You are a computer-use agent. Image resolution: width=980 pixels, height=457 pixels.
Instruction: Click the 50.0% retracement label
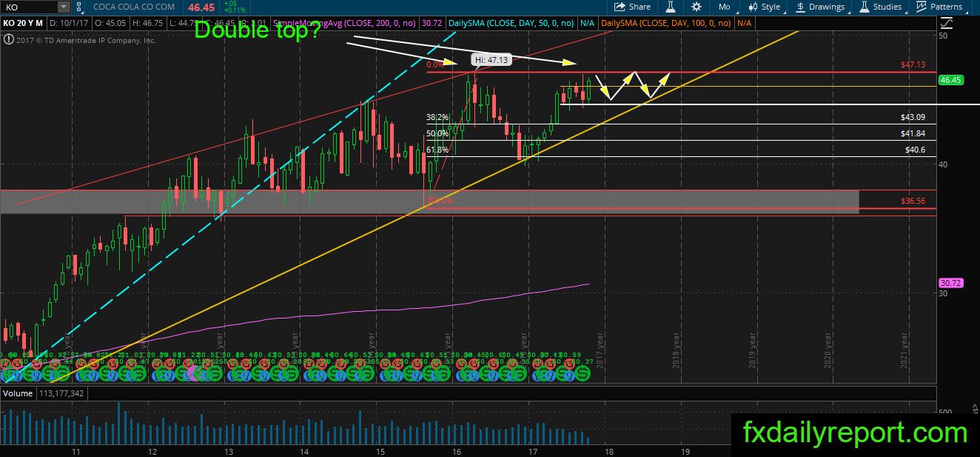click(x=437, y=133)
